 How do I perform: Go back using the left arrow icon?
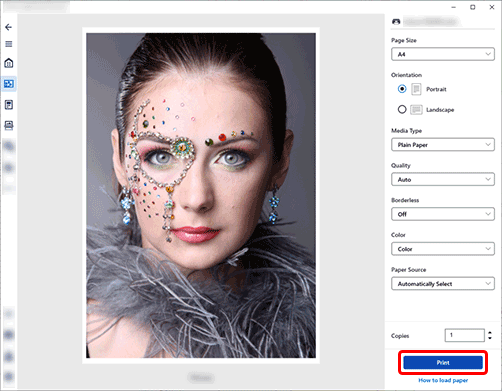(9, 27)
